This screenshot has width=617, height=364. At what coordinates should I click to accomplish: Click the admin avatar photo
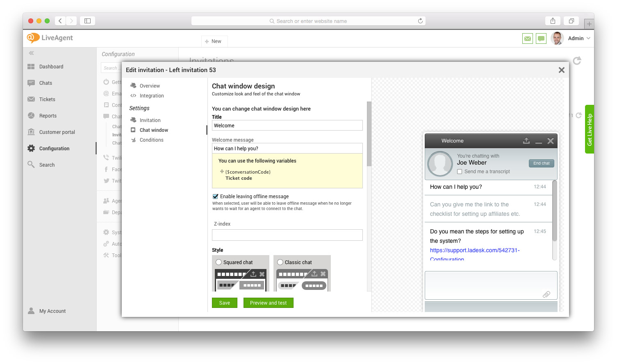tap(557, 38)
